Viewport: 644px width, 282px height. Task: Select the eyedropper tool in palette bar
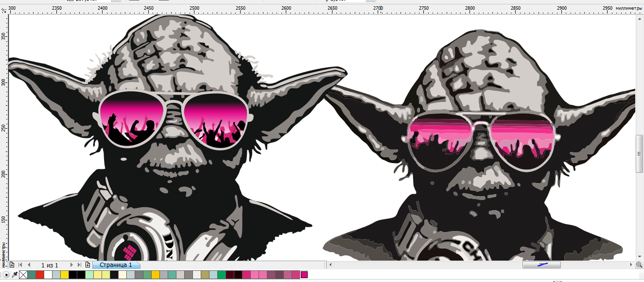15,275
